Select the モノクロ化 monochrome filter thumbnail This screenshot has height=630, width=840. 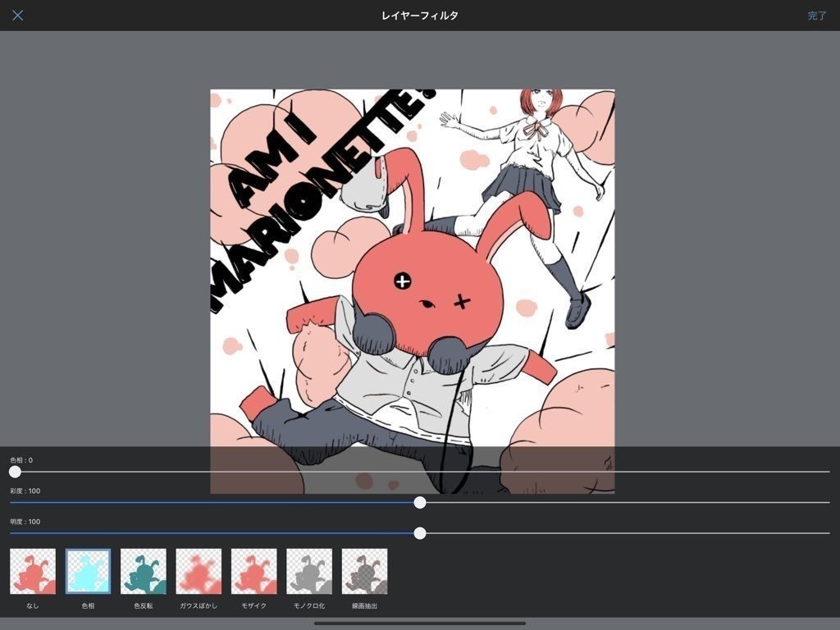pos(309,571)
